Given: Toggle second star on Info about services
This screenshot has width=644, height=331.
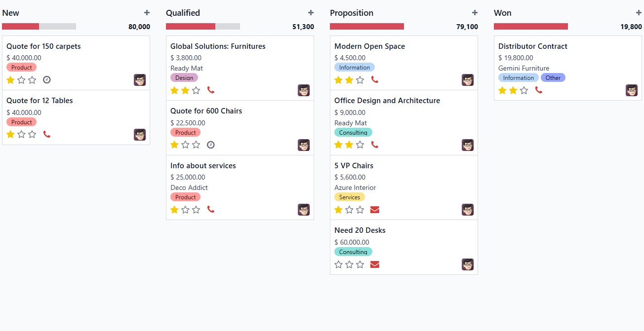Looking at the screenshot, I should (x=185, y=210).
